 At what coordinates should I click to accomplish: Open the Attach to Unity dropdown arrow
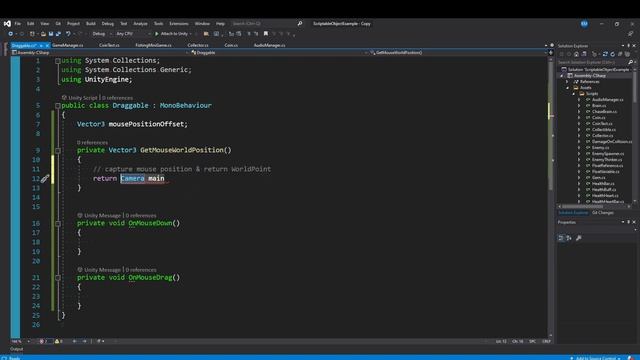[x=191, y=34]
